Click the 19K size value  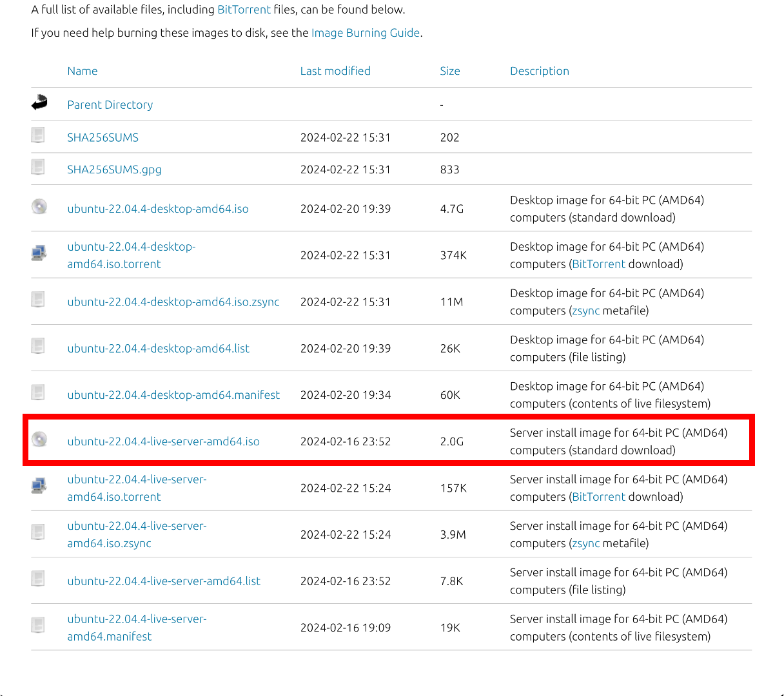point(450,627)
